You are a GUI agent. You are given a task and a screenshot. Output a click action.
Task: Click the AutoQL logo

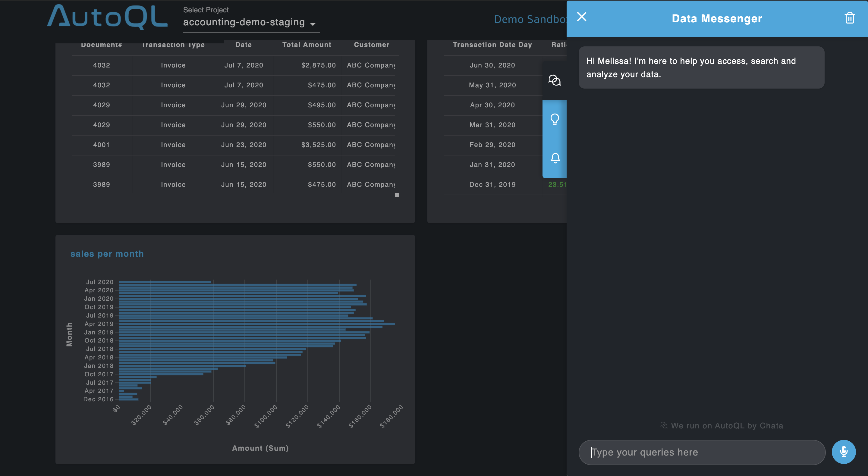[x=107, y=17]
